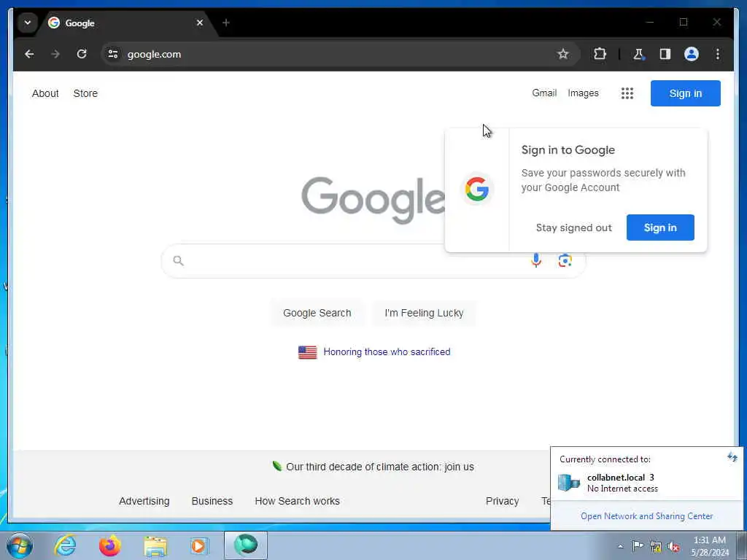Click I'm Feeling Lucky button
This screenshot has width=747, height=560.
click(x=424, y=313)
